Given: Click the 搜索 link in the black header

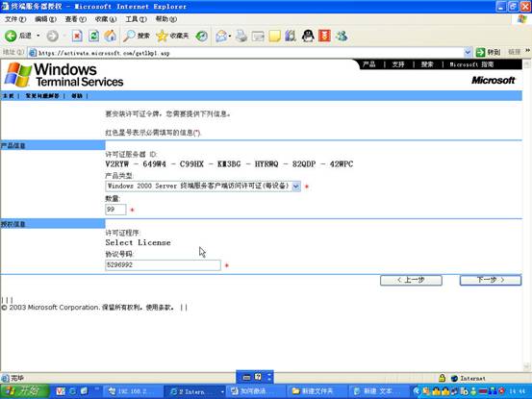Looking at the screenshot, I should tap(427, 64).
